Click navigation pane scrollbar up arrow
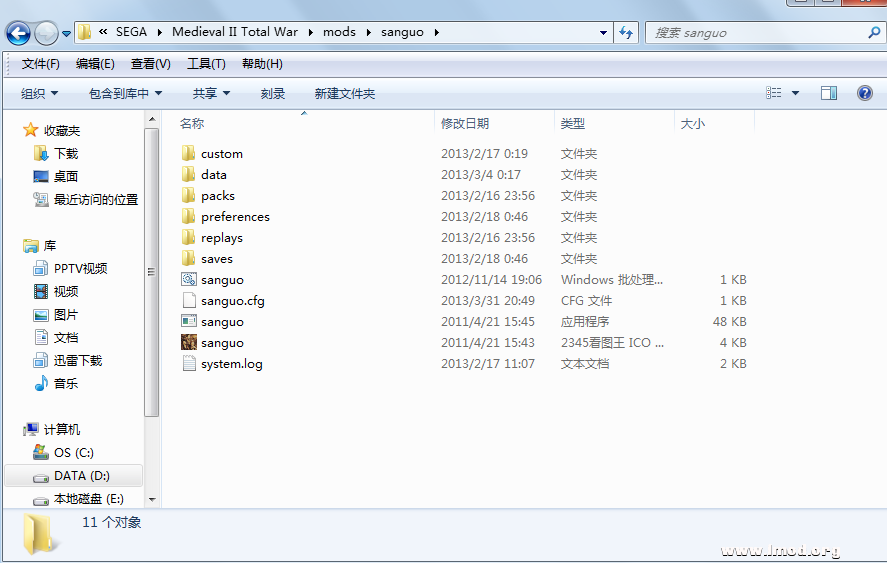 (x=152, y=119)
